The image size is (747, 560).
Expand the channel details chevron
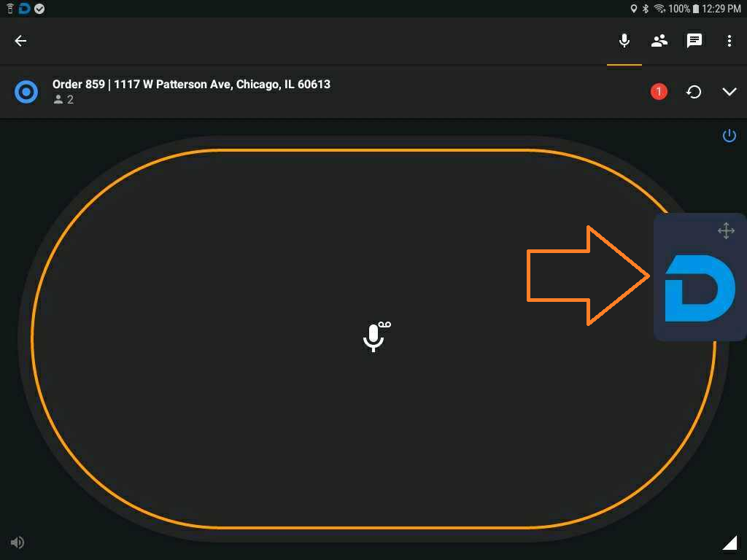click(729, 91)
